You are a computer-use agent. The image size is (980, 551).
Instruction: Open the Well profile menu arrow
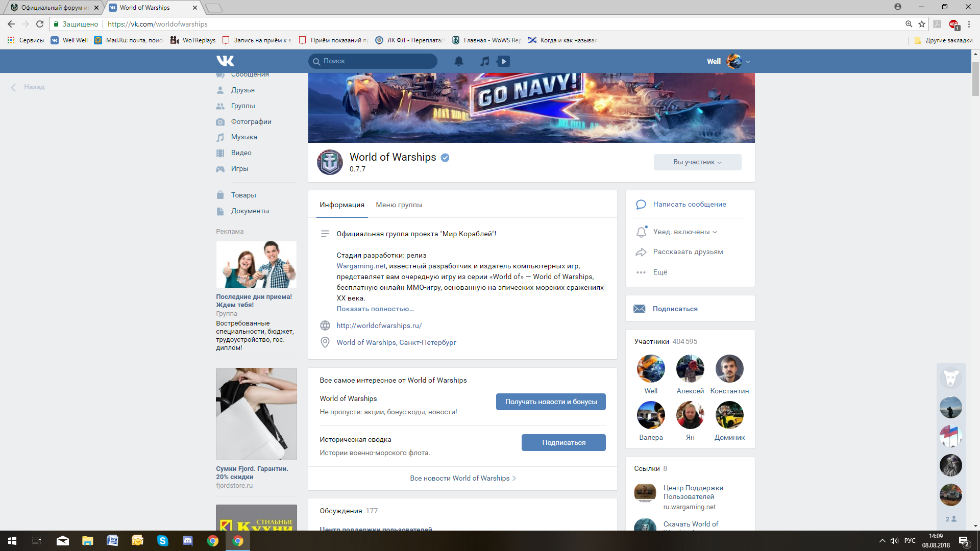[x=748, y=61]
